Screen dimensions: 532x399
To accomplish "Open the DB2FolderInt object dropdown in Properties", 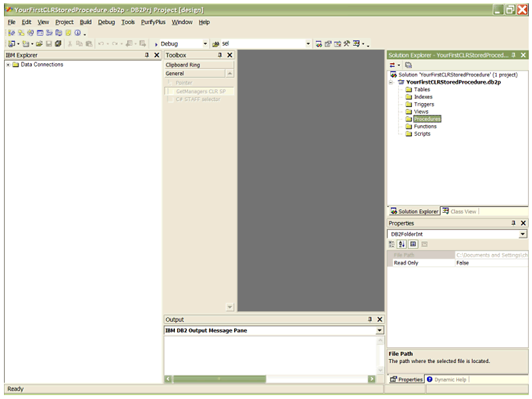I will (523, 234).
